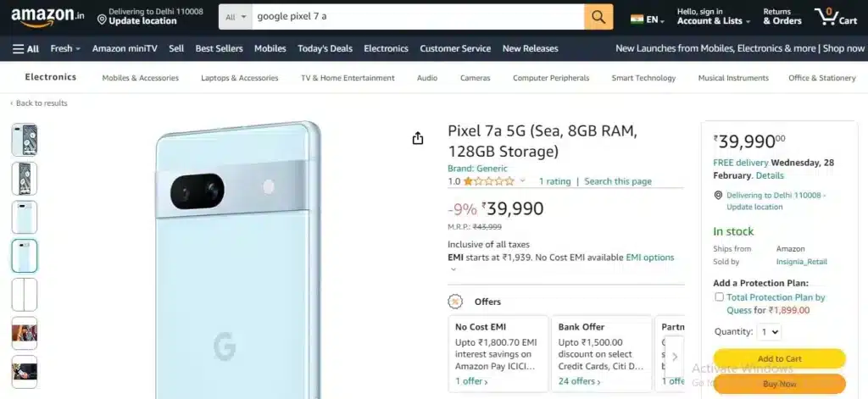The width and height of the screenshot is (868, 399).
Task: Click the Amazon.in logo
Action: [x=47, y=17]
